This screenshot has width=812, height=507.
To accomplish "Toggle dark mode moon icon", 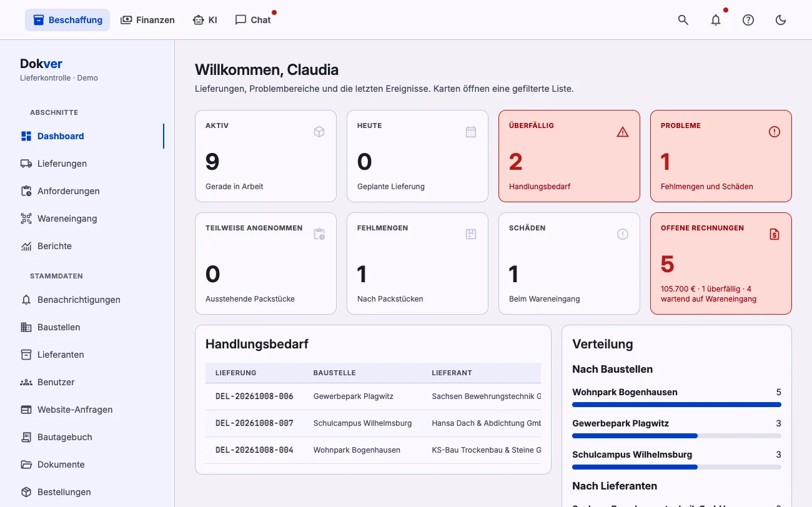I will click(x=781, y=20).
